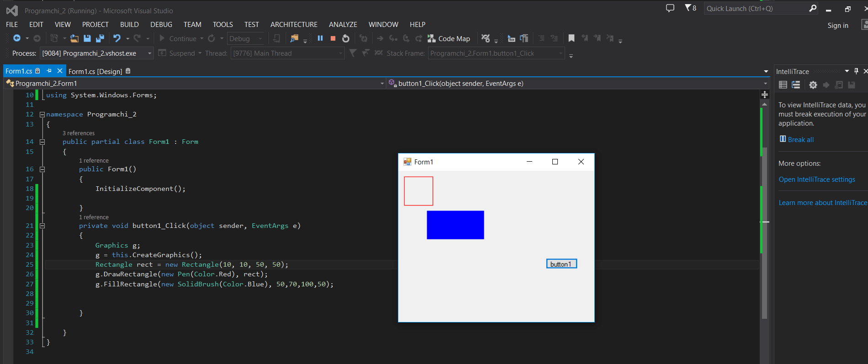
Task: Open IntelliTrace settings gear icon
Action: [813, 84]
